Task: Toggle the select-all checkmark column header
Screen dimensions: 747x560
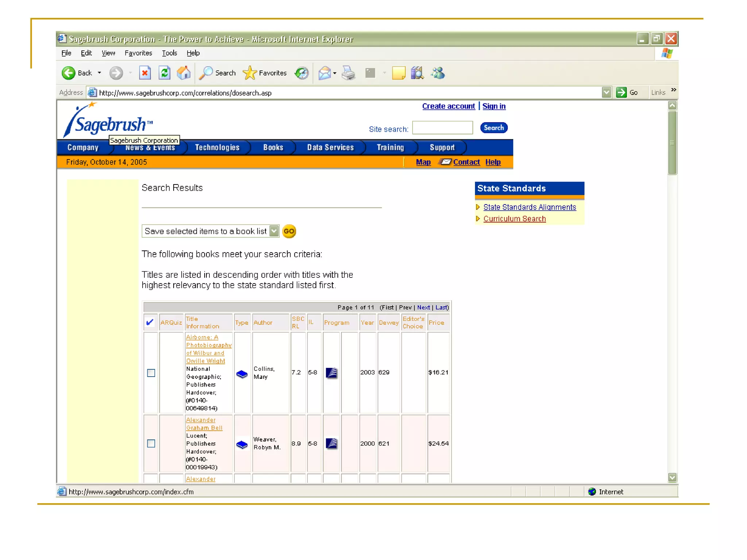Action: [x=150, y=322]
